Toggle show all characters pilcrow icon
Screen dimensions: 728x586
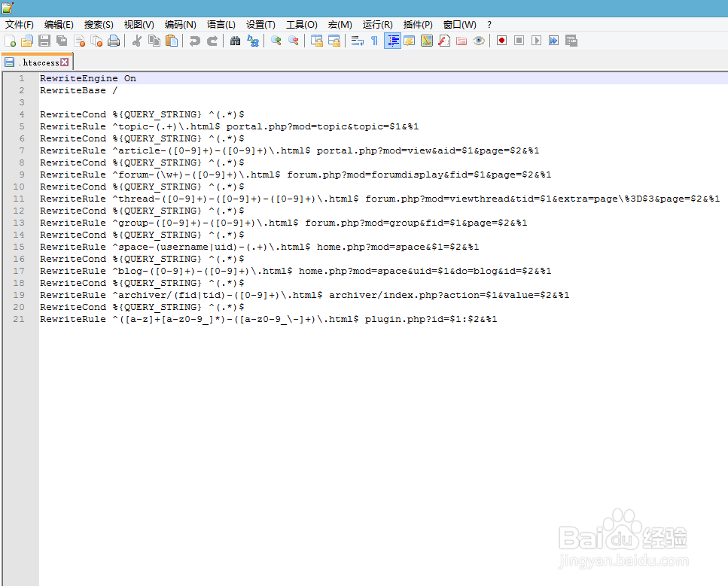tap(375, 41)
